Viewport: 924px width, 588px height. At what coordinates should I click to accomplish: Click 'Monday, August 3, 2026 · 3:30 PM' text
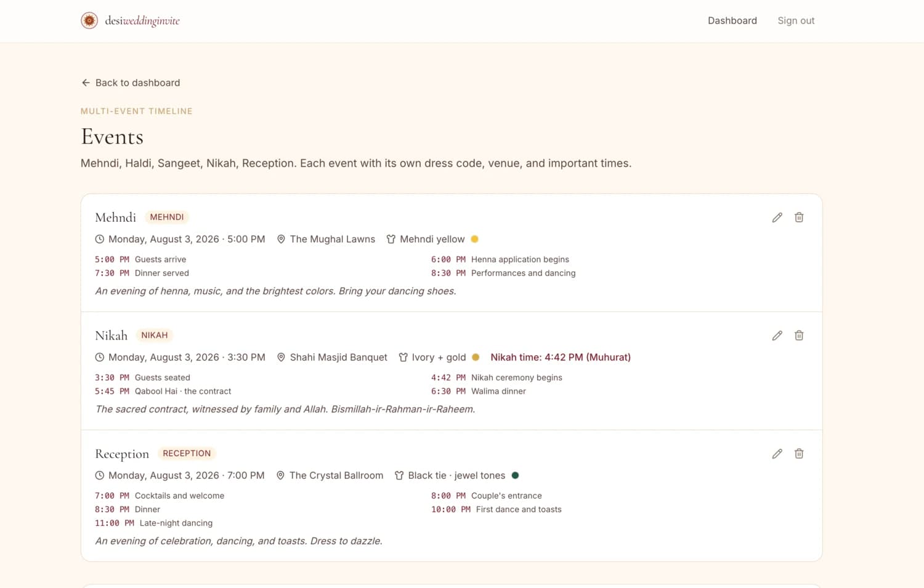click(x=187, y=357)
